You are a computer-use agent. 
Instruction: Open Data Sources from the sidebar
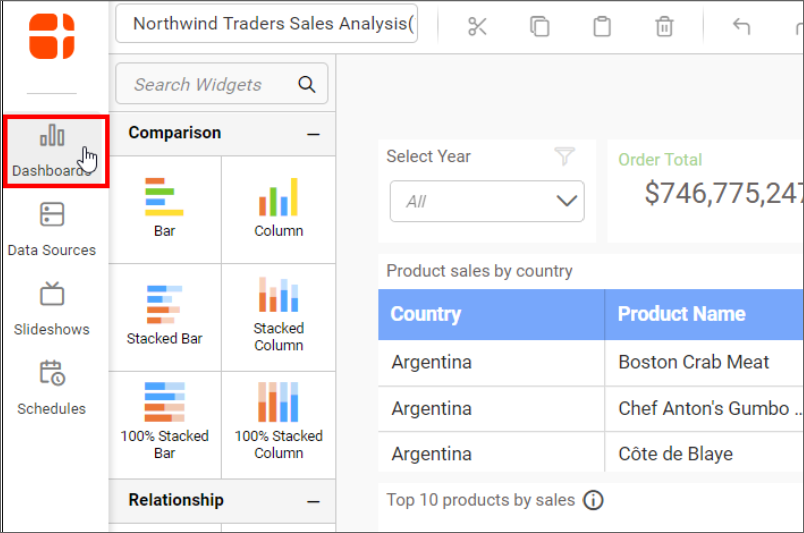[x=52, y=229]
